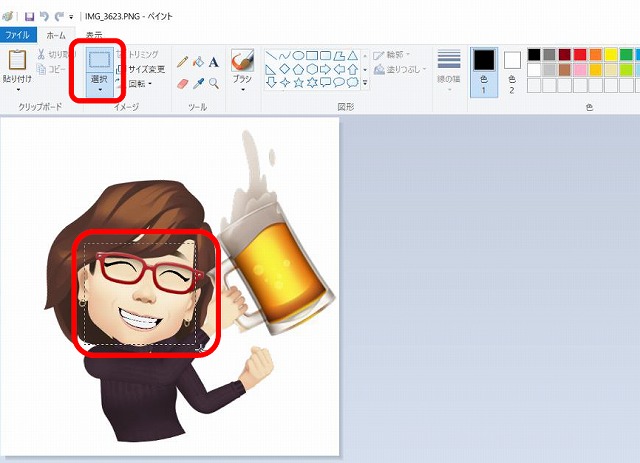Image resolution: width=640 pixels, height=463 pixels.
Task: Click the サイズ変更 resize button
Action: [x=146, y=69]
